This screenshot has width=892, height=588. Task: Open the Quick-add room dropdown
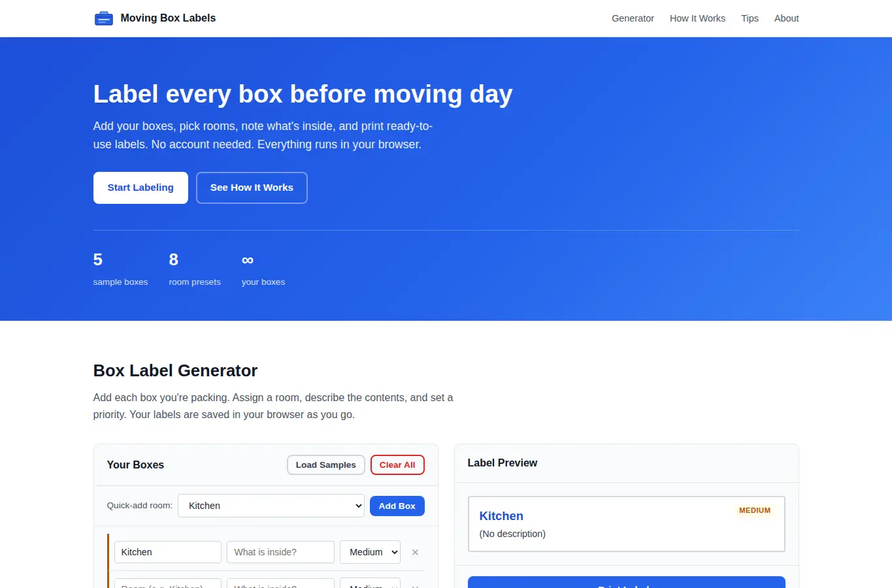click(271, 506)
